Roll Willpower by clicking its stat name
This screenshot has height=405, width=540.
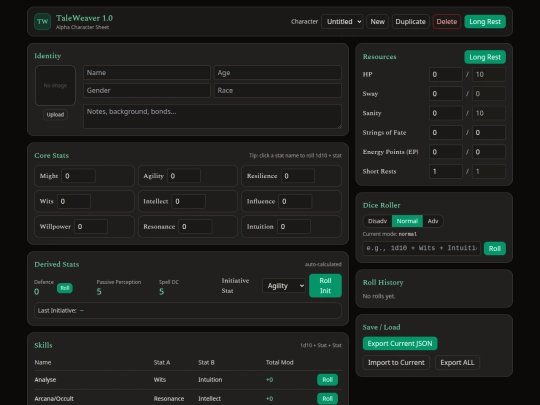coord(55,227)
